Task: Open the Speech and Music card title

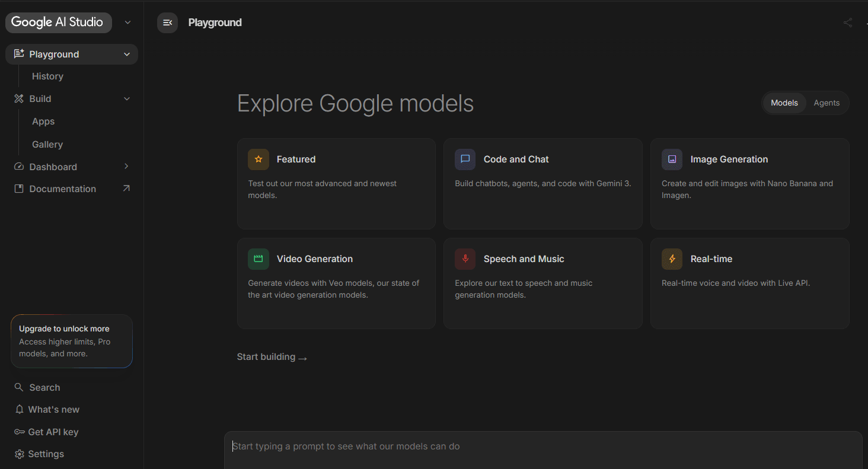Action: coord(524,259)
